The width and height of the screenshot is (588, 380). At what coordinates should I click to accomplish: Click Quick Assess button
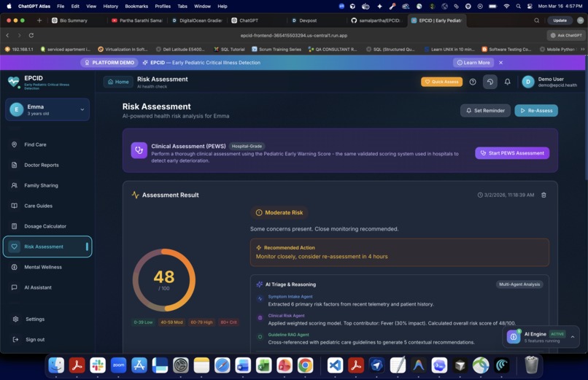[441, 82]
